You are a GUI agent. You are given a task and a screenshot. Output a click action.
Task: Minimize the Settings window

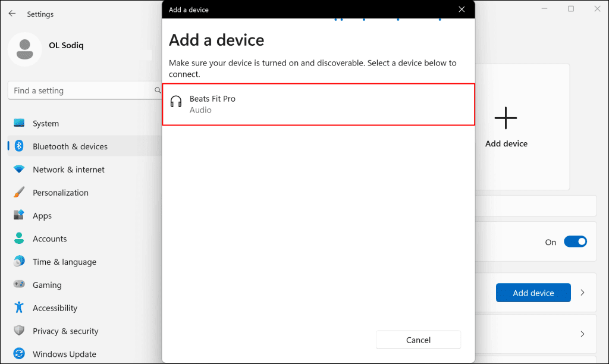pos(544,8)
